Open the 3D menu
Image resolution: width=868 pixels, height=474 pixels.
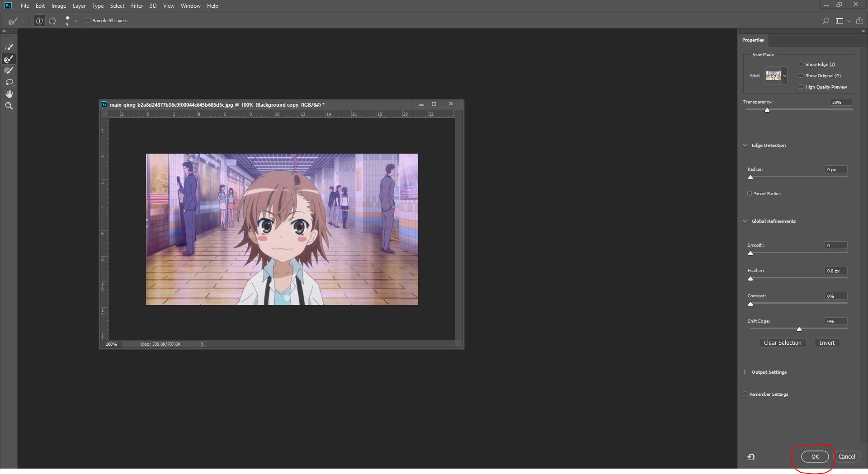153,6
